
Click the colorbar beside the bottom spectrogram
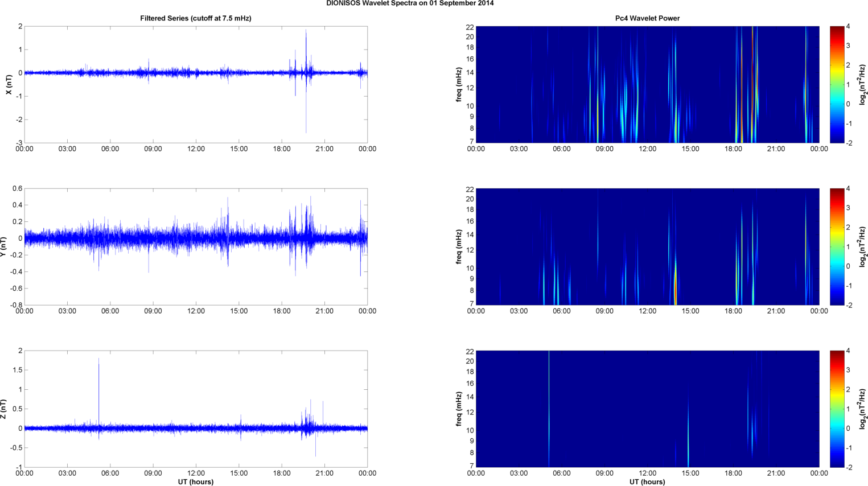pos(837,409)
